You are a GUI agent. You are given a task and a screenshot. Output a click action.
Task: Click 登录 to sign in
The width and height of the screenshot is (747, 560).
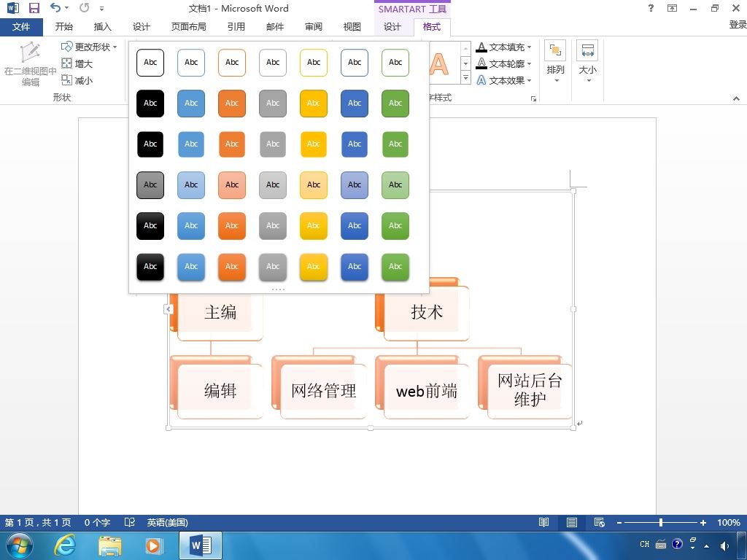[x=738, y=25]
